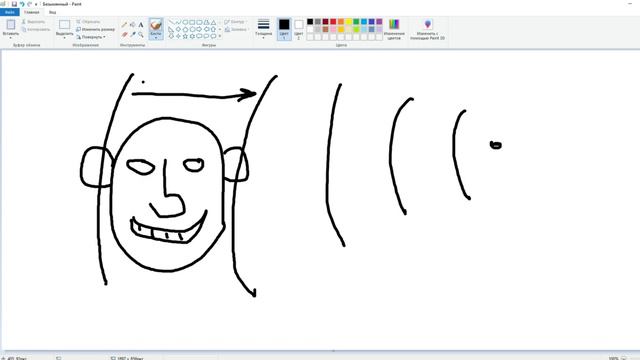The height and width of the screenshot is (360, 640).
Task: Click the Brushes tool icon
Action: click(156, 25)
